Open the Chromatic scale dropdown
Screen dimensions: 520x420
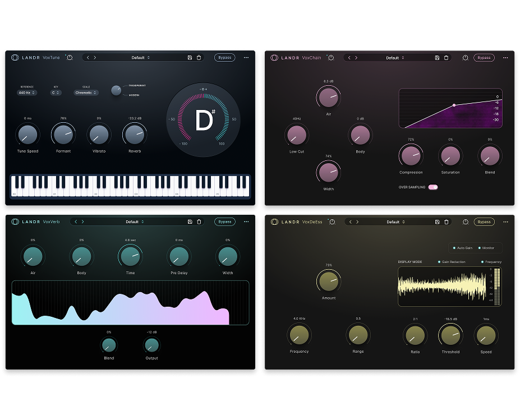tap(86, 93)
